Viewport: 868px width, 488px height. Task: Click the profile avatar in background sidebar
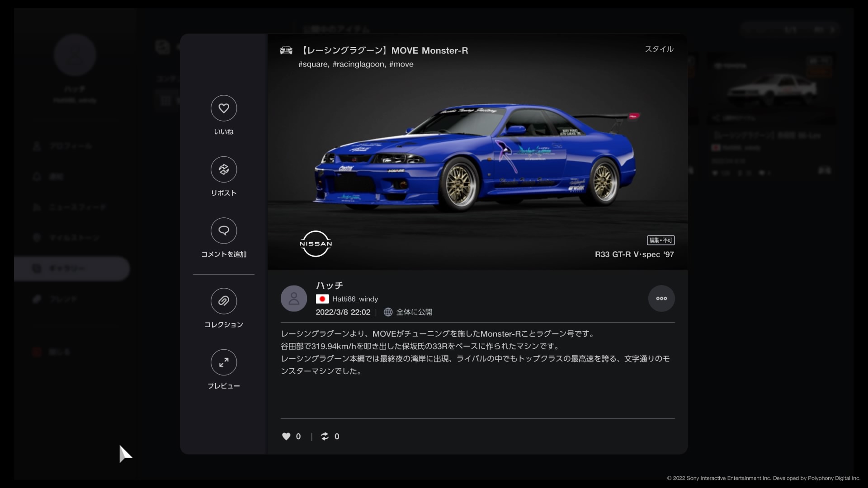pyautogui.click(x=75, y=55)
